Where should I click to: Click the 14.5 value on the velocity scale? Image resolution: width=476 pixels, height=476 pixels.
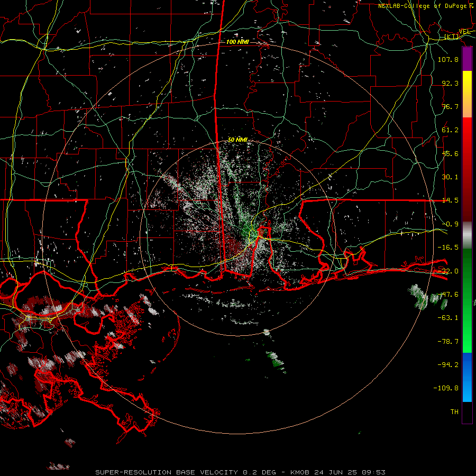point(450,200)
